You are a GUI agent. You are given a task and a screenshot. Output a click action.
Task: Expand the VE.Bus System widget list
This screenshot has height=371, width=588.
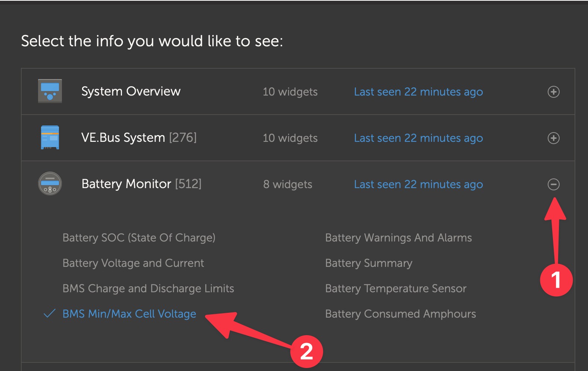point(553,138)
